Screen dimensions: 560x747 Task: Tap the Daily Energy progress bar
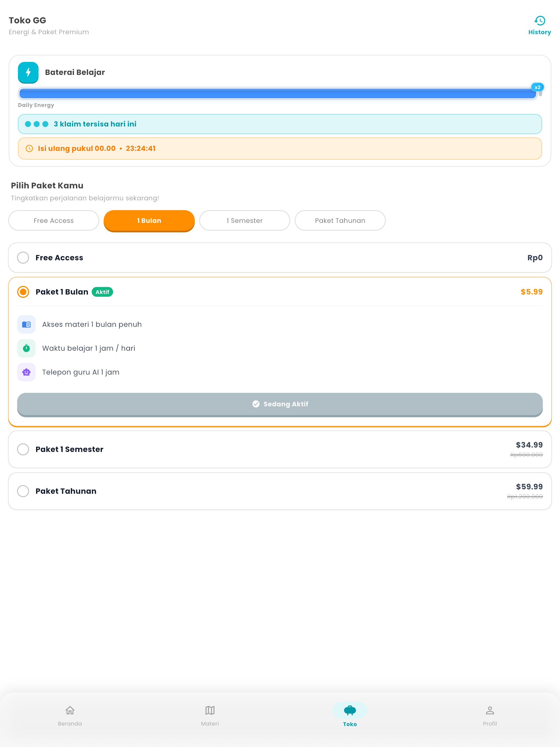tap(278, 94)
